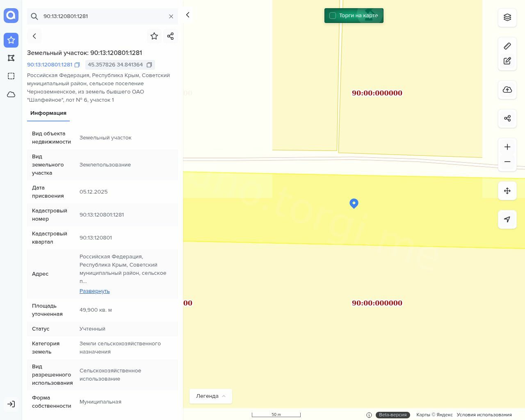This screenshot has width=525, height=420.
Task: Select the ruler measurement tool
Action: point(507,46)
